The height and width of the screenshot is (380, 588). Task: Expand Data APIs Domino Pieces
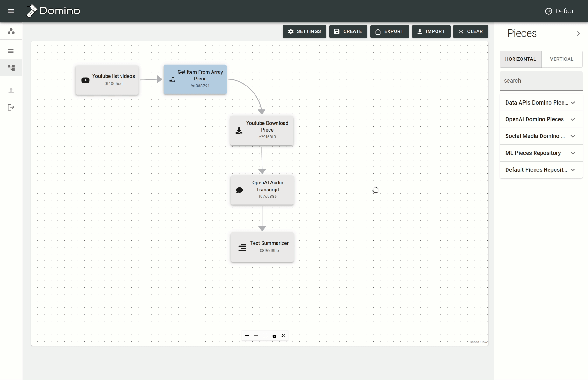coord(541,103)
